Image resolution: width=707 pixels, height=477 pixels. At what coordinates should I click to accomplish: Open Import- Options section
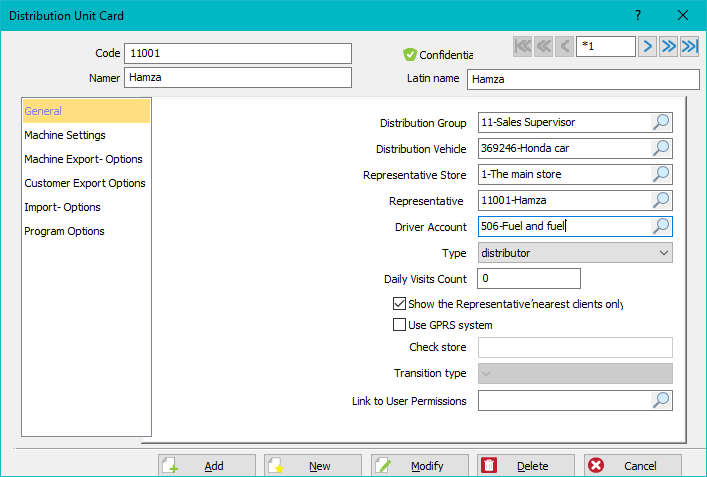[x=62, y=207]
